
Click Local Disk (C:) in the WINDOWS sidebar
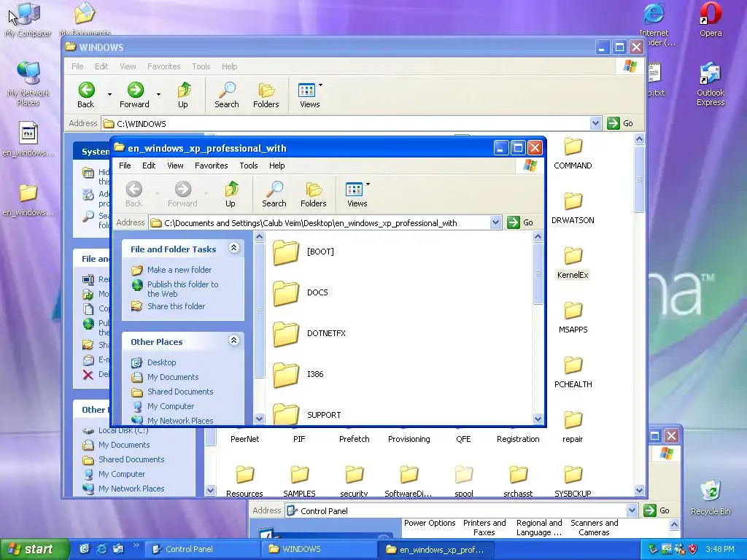tap(123, 430)
